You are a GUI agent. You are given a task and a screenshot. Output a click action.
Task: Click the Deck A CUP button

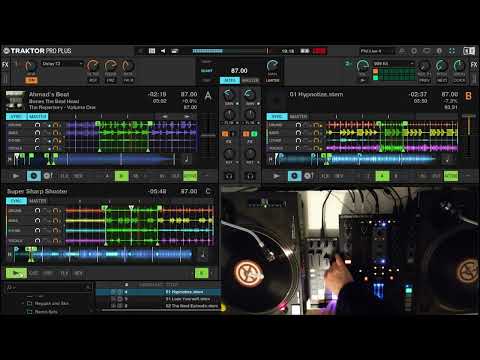(48, 176)
